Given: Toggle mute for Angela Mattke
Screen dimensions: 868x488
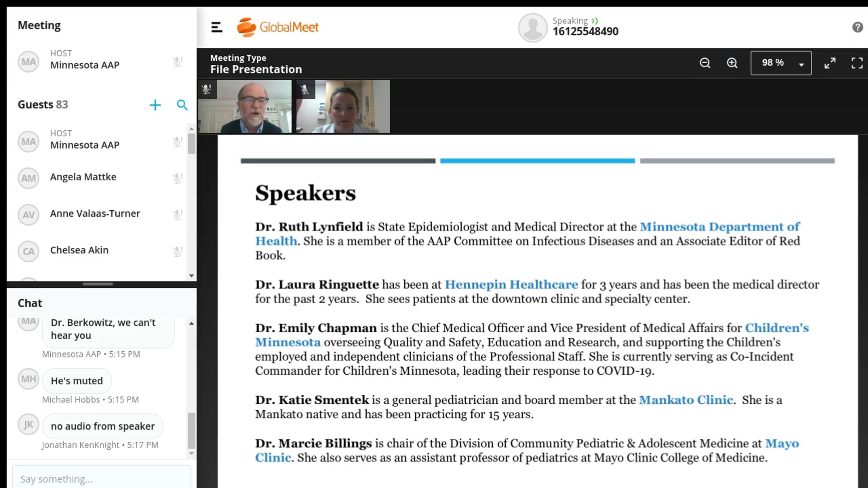Looking at the screenshot, I should click(177, 178).
